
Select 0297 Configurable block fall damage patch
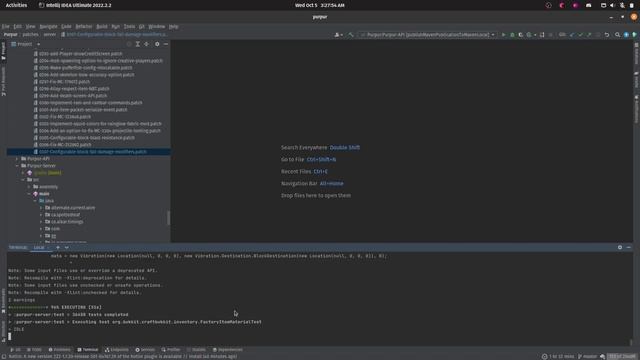(x=89, y=152)
